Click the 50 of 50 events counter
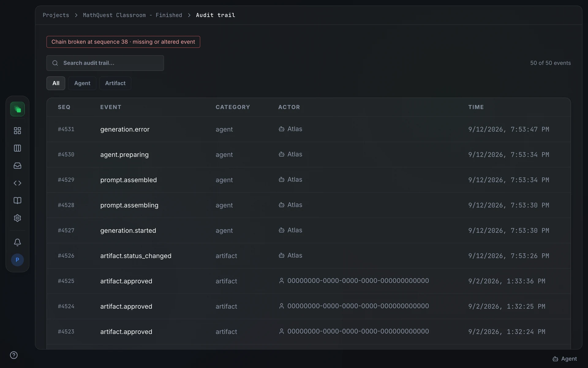The image size is (588, 368). click(x=550, y=63)
